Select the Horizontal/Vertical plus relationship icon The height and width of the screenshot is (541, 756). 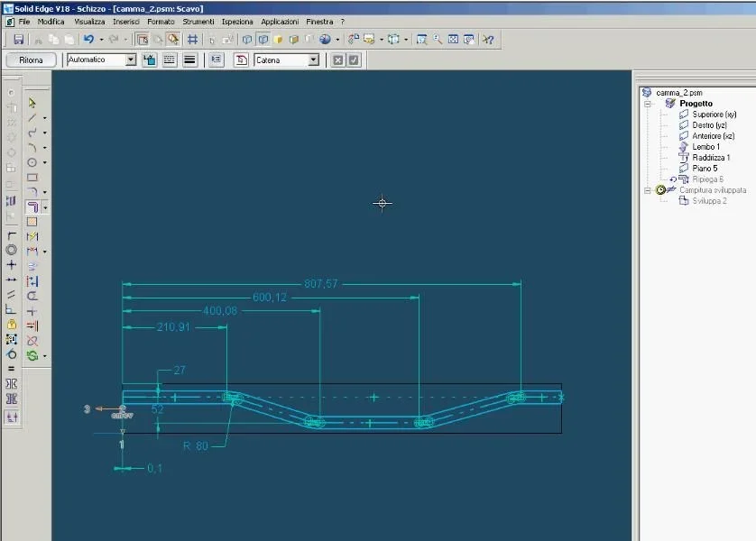click(11, 264)
